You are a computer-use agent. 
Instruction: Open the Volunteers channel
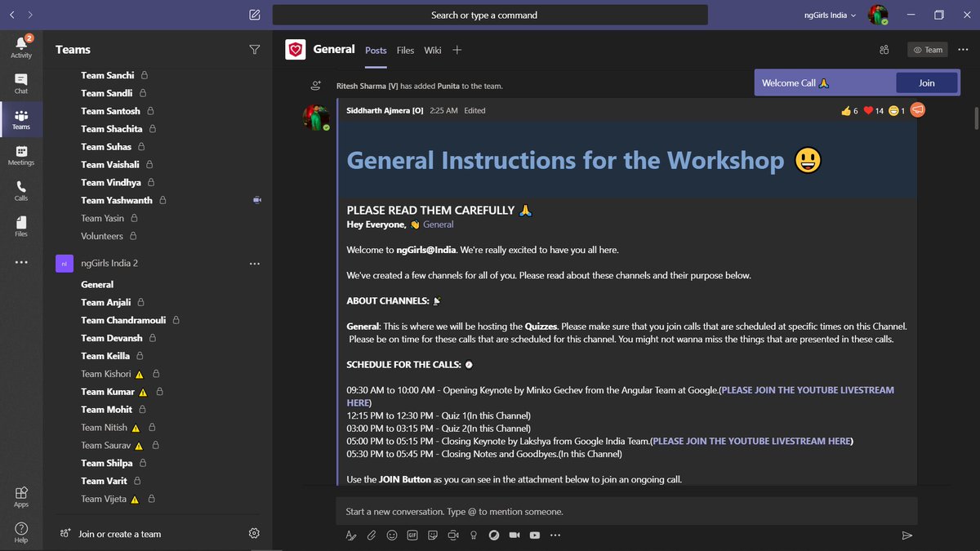102,236
